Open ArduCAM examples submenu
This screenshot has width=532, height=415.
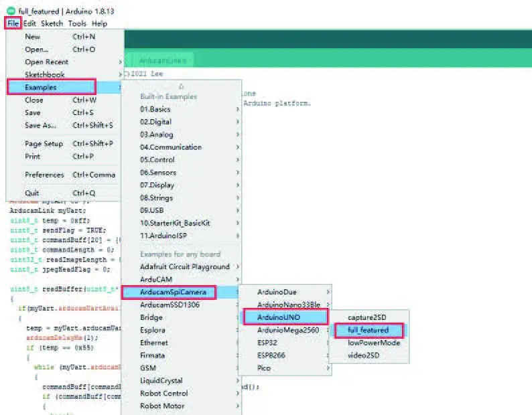tap(182, 279)
